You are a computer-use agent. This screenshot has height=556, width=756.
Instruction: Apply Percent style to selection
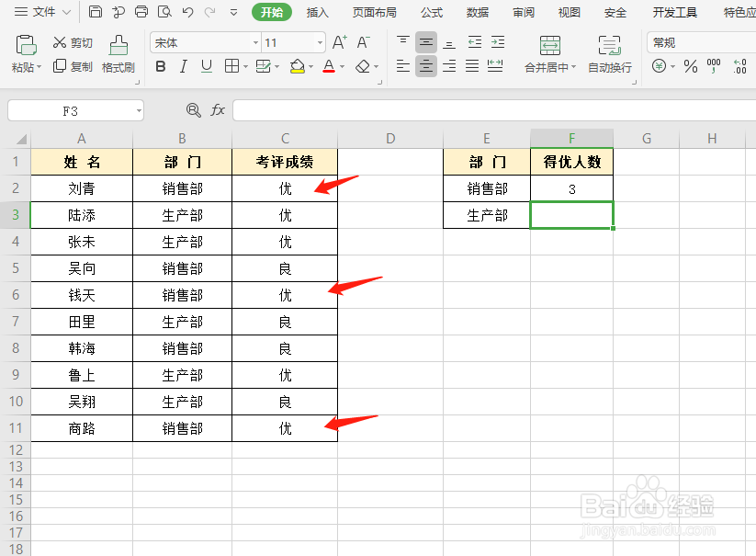pos(690,66)
